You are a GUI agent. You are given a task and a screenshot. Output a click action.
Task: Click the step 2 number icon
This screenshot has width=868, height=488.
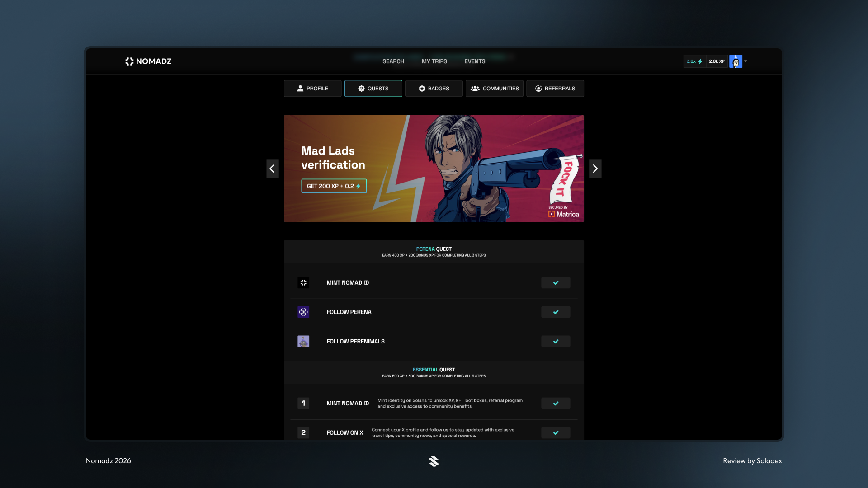coord(303,433)
